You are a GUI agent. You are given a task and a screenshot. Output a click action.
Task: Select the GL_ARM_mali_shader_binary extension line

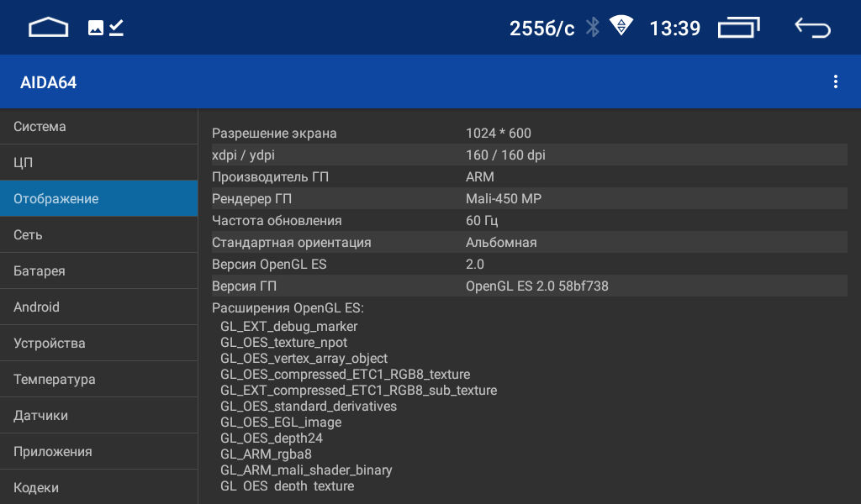(x=306, y=470)
